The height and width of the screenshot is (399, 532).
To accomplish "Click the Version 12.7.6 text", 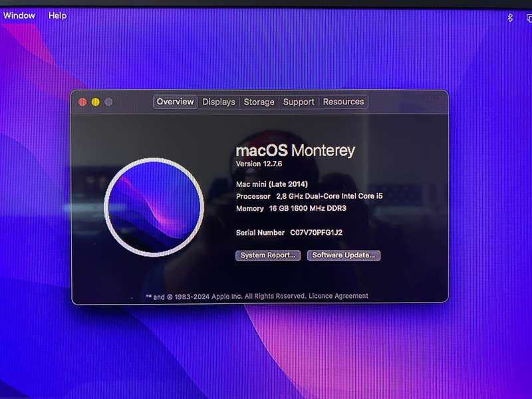I will (259, 164).
